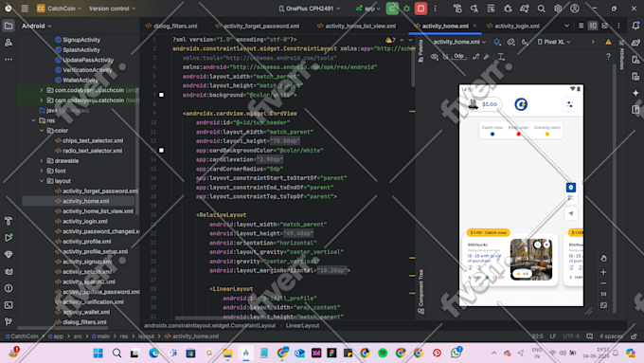The width and height of the screenshot is (644, 363).
Task: Click the Search Everywhere magnifier icon
Action: (542, 9)
